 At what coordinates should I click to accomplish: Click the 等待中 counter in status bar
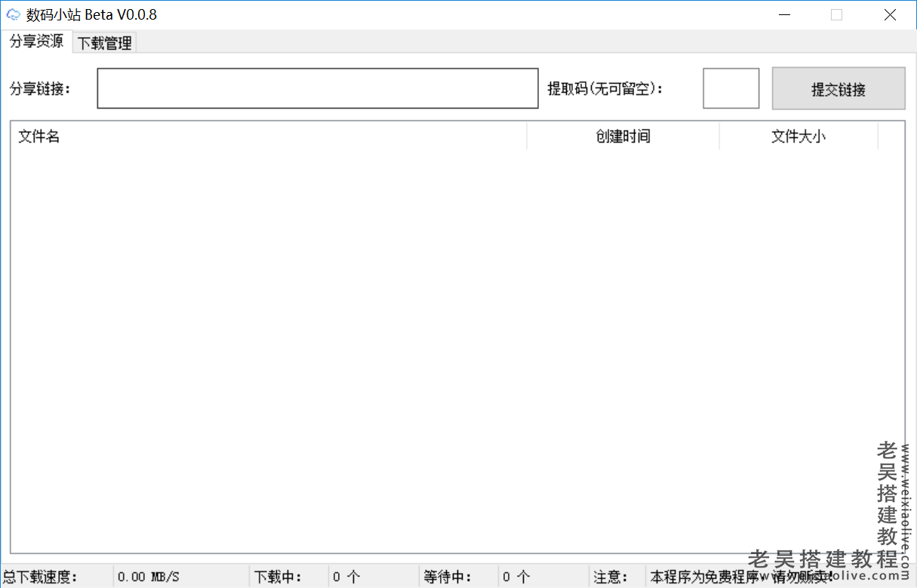click(457, 576)
